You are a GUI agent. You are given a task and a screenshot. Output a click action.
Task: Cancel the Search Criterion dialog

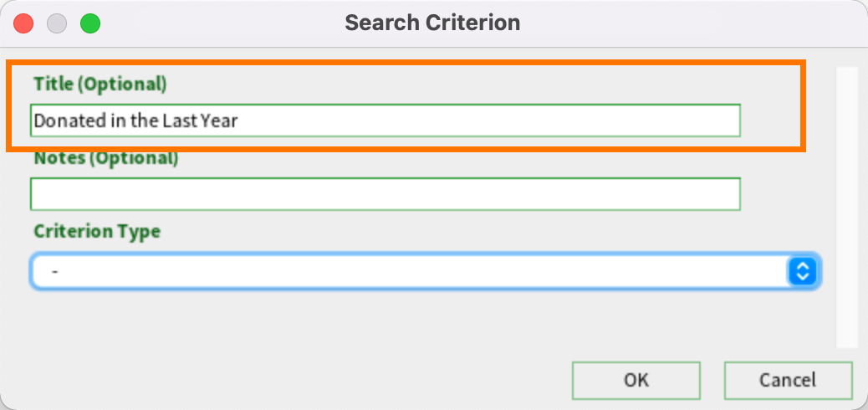[x=788, y=380]
